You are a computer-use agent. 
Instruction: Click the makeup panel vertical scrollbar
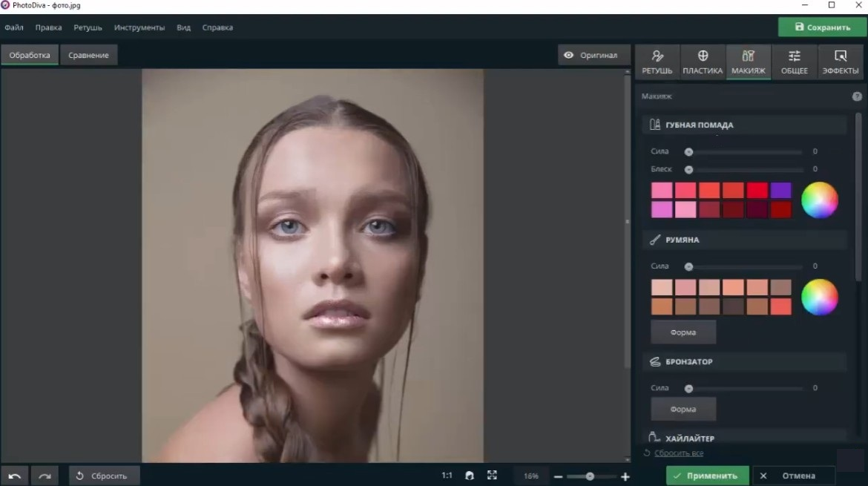coord(858,197)
